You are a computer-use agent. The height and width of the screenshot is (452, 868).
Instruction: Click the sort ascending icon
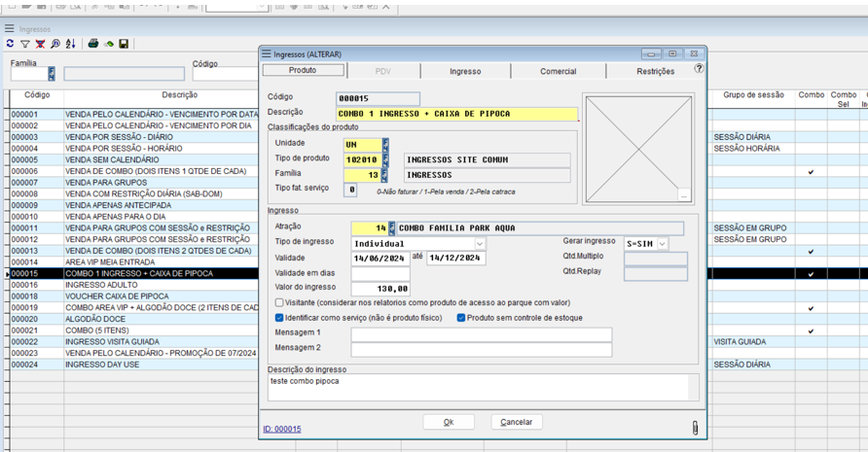pyautogui.click(x=70, y=44)
